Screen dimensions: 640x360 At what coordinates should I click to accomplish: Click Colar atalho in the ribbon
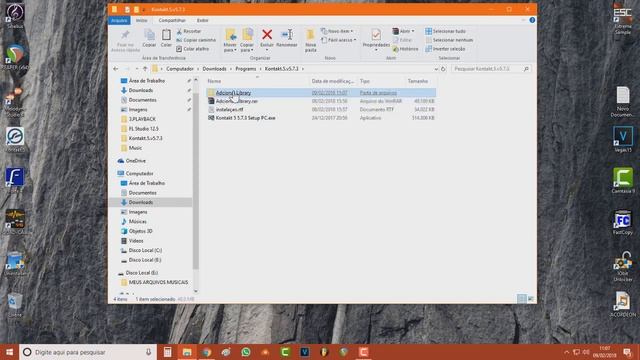193,49
